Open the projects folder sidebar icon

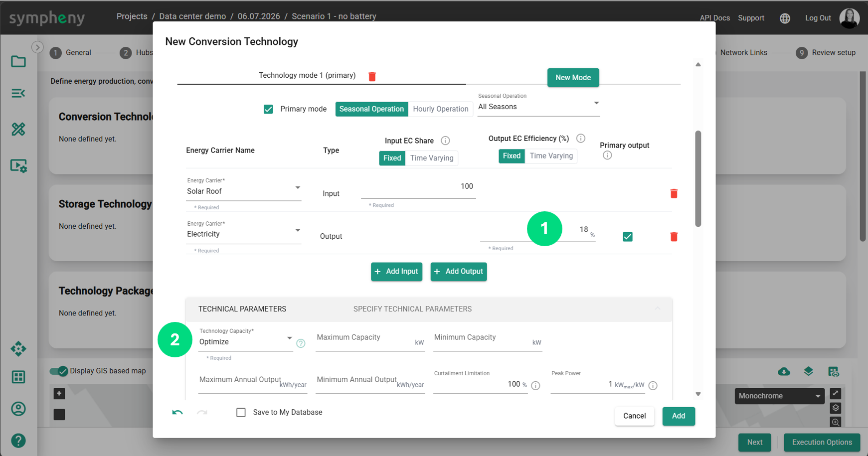coord(18,61)
